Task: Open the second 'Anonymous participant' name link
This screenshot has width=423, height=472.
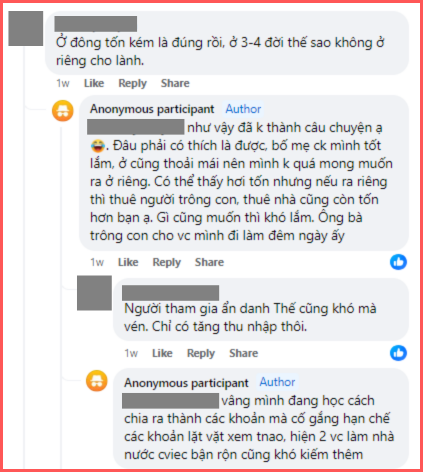Action: point(186,383)
